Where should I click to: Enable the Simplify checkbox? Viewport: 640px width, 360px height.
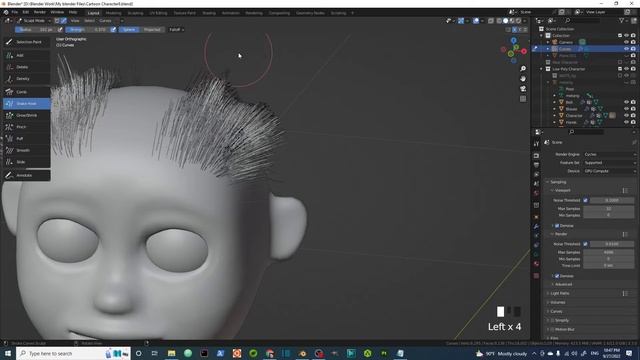point(552,320)
